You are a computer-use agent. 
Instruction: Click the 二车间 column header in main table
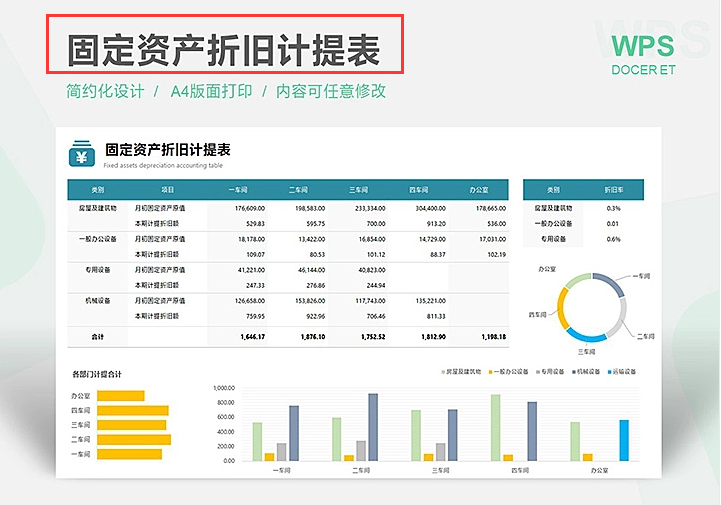(x=298, y=190)
